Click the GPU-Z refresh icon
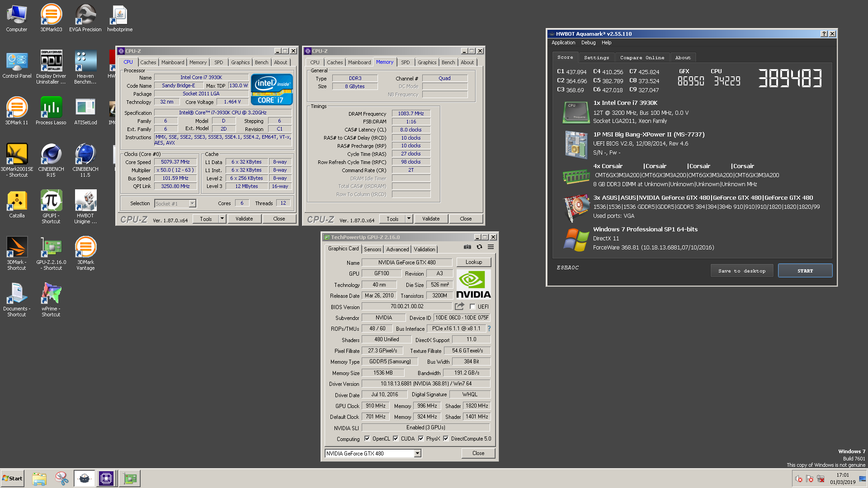868x488 pixels. [479, 247]
